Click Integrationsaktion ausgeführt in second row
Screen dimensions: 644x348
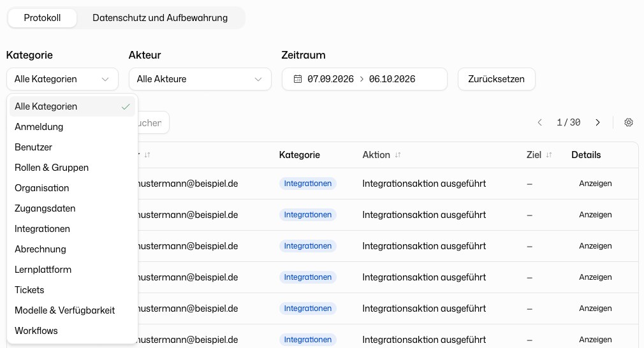click(x=424, y=215)
